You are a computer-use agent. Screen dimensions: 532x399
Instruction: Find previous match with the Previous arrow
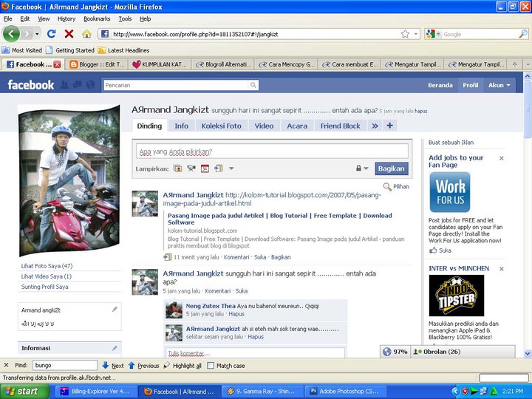coord(143,366)
